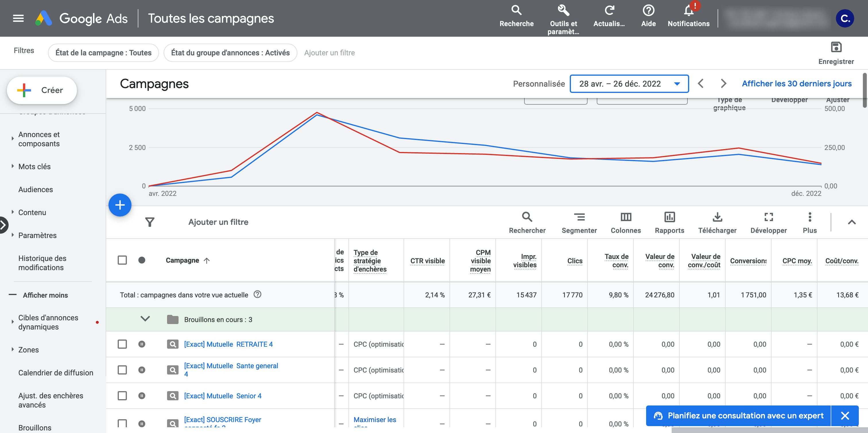Click the blue plus new campaign button
The image size is (868, 433).
(120, 205)
